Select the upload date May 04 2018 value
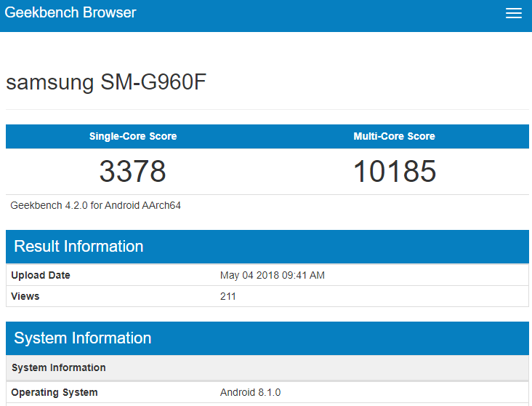 click(272, 275)
